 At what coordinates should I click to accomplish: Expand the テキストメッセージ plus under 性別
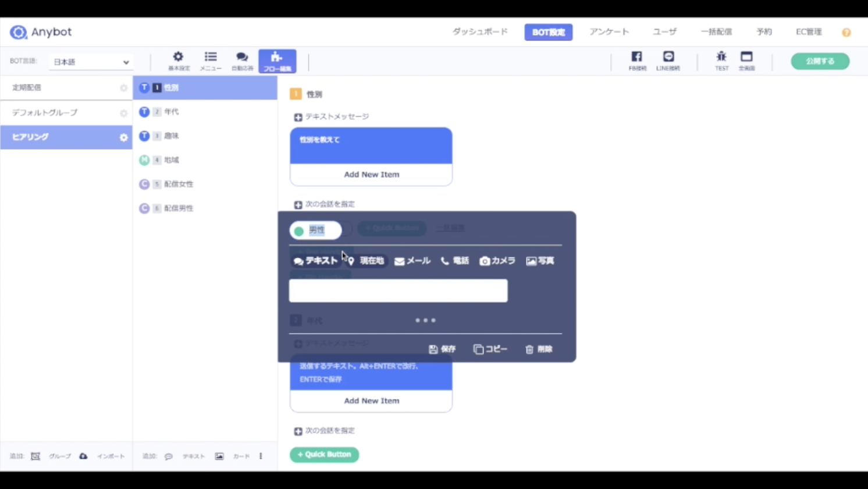point(298,118)
